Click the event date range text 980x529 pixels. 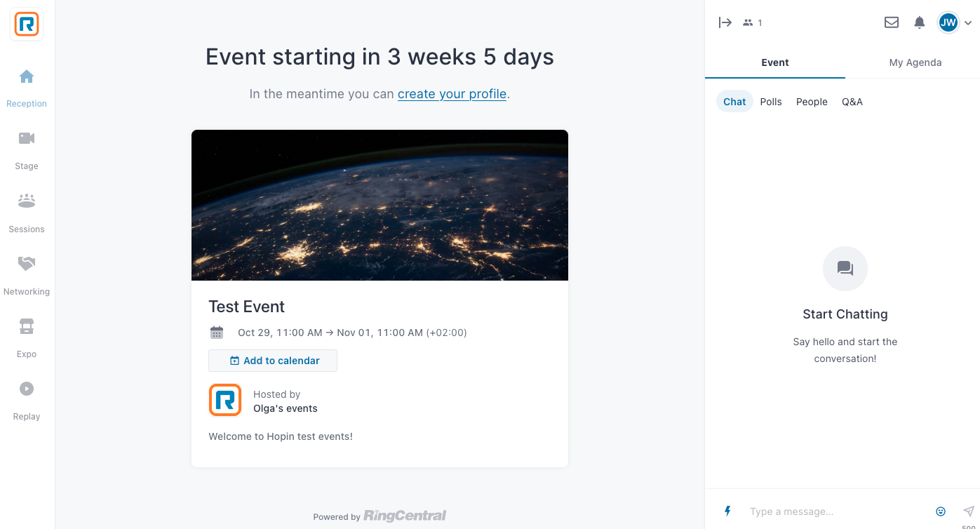pos(352,333)
